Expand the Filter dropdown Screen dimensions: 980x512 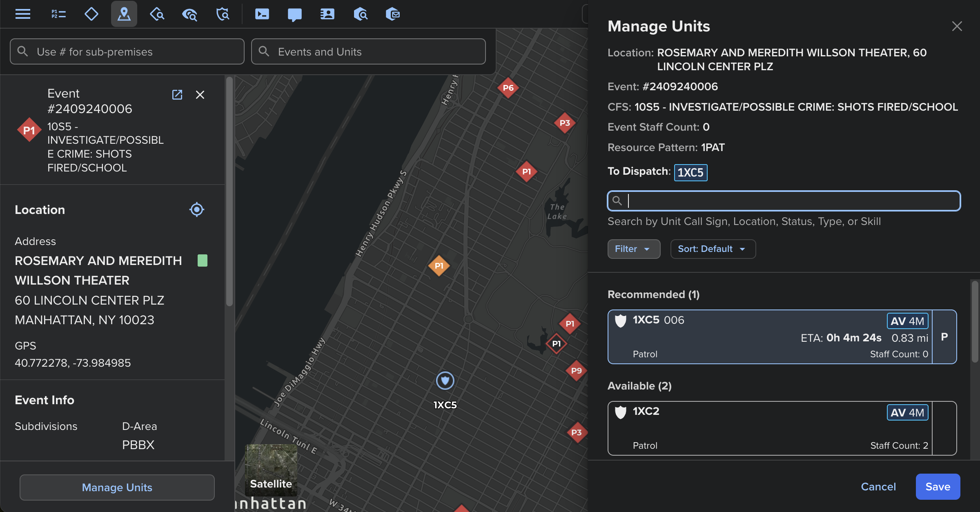tap(633, 249)
